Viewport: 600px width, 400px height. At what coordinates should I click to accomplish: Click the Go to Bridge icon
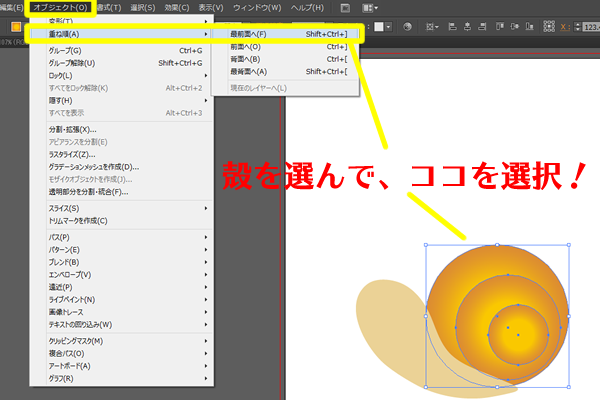[345, 7]
